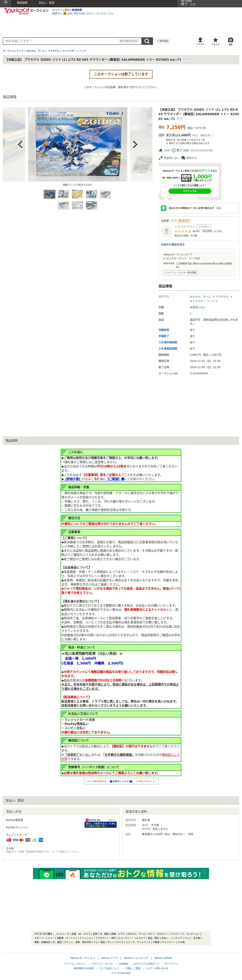Open すべてのカテゴリ dropdown in search bar

129,41
